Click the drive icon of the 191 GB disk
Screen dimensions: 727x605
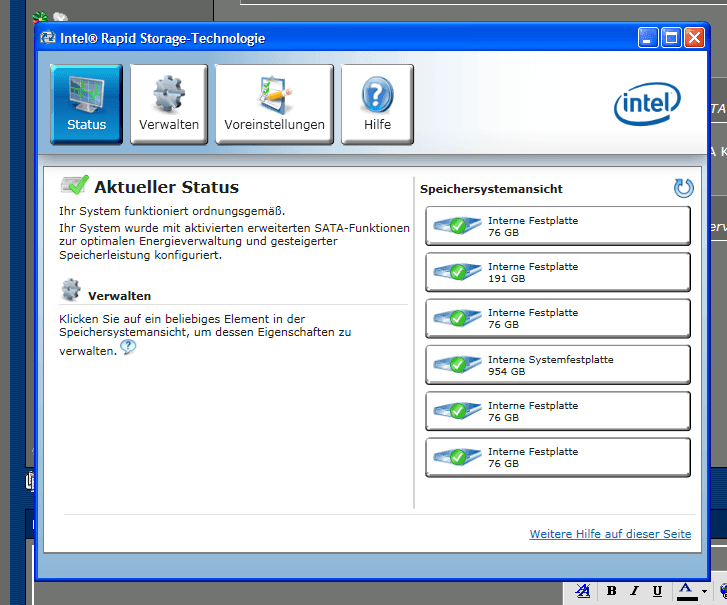[457, 272]
